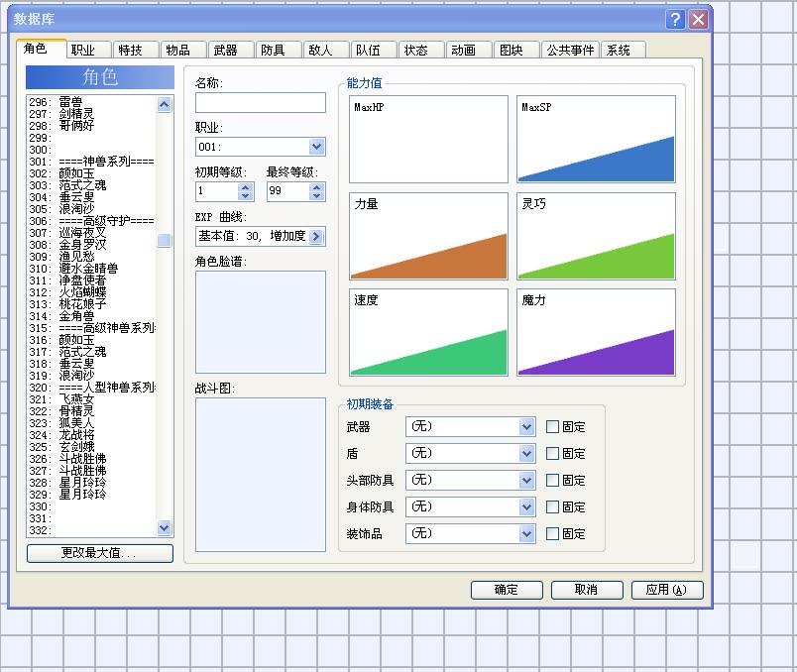The image size is (797, 672).
Task: Open the 魔力 parameter graph
Action: click(596, 332)
